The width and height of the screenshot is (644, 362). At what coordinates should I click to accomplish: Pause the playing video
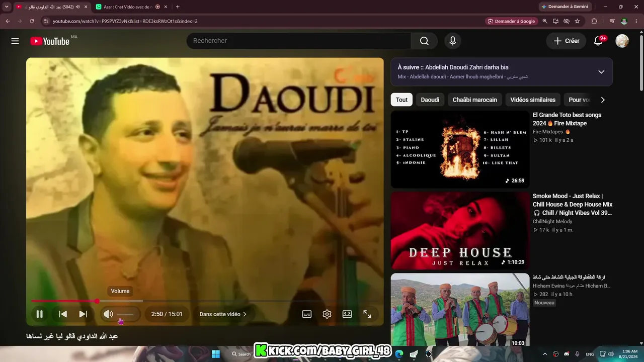tap(39, 314)
